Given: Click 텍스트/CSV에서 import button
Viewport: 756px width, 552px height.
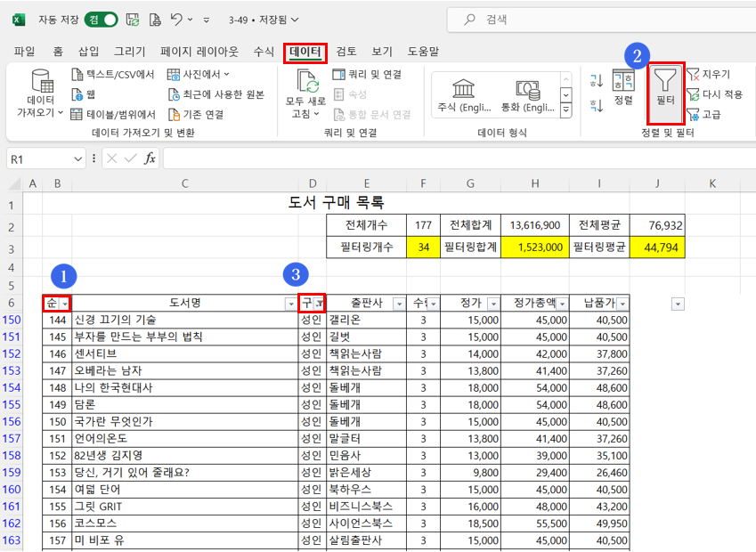Looking at the screenshot, I should point(113,74).
